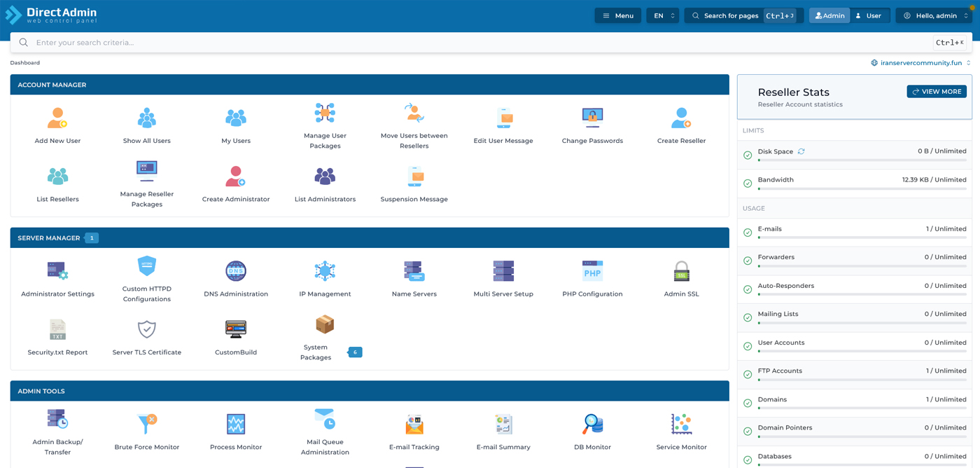The height and width of the screenshot is (468, 980).
Task: Switch to Admin access level
Action: (x=829, y=15)
